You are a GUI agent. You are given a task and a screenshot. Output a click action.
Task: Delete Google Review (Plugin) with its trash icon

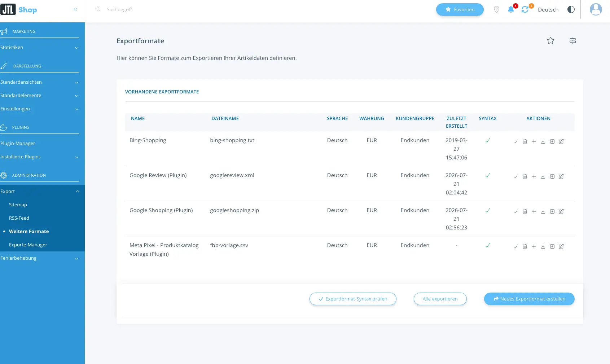tap(525, 176)
